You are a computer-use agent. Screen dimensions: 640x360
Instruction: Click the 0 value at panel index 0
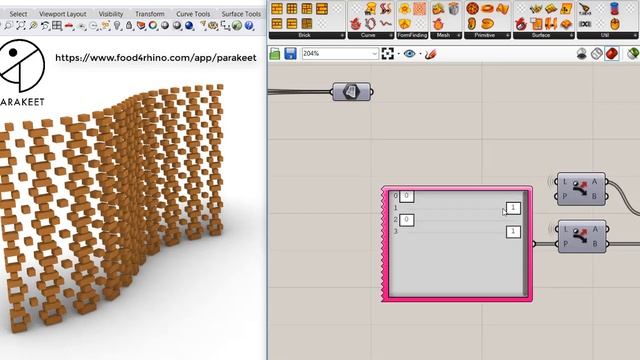click(x=407, y=196)
